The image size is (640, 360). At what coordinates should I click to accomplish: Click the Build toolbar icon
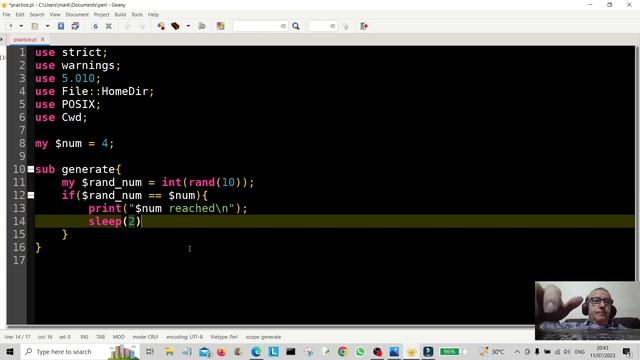176,26
